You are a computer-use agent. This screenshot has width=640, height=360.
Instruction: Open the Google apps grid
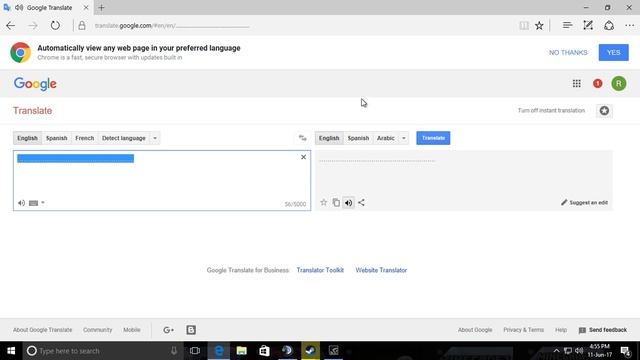[576, 84]
